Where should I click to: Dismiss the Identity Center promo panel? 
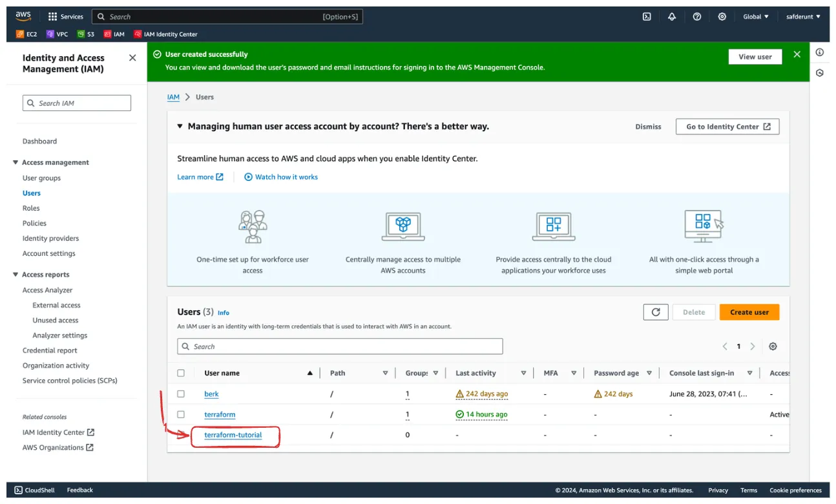coord(648,127)
